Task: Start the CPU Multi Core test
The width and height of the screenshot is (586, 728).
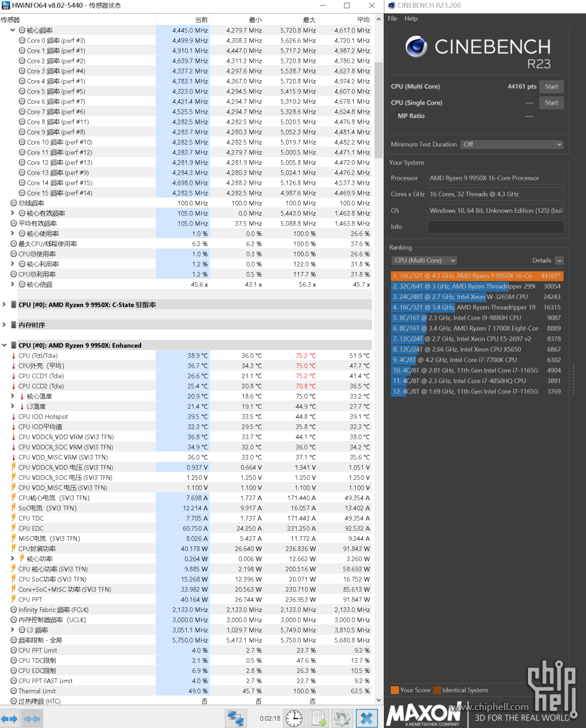Action: (551, 87)
